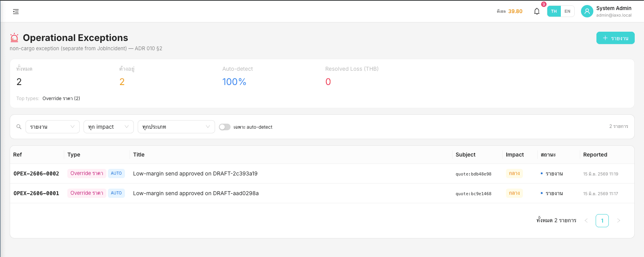The width and height of the screenshot is (644, 257).
Task: Open the notifications bell
Action: [537, 11]
